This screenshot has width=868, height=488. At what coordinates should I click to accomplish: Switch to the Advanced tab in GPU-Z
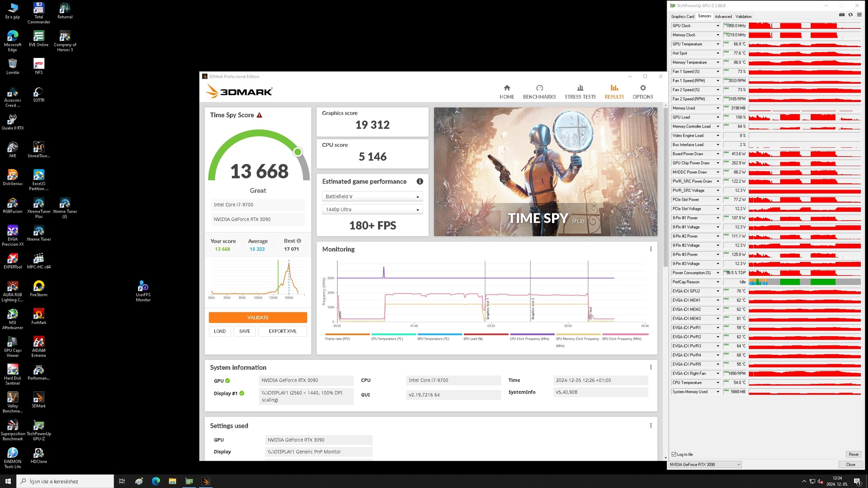(x=723, y=17)
